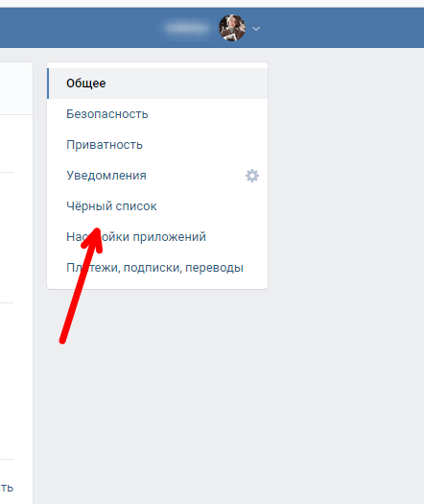Select the Общее settings tab
Screen dimensions: 424x504
[x=157, y=84]
